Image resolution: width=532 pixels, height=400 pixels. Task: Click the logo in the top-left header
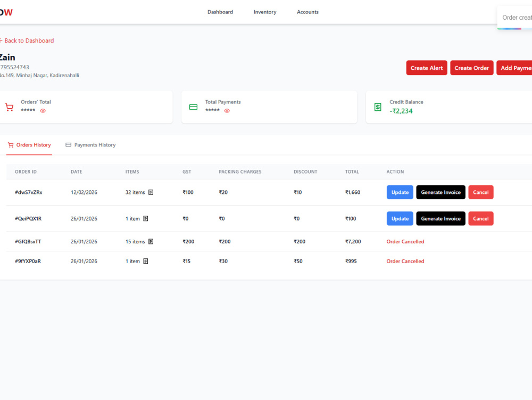point(6,12)
